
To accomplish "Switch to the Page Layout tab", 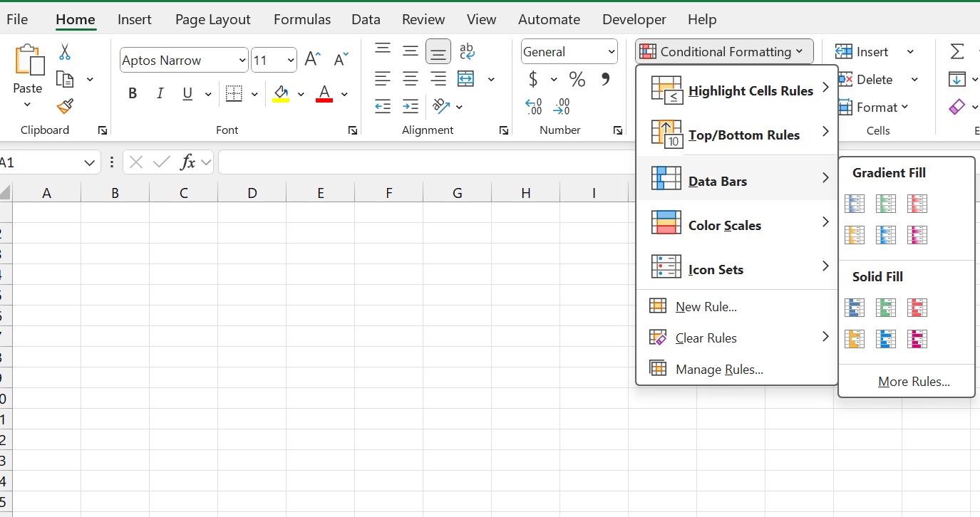I will (212, 20).
